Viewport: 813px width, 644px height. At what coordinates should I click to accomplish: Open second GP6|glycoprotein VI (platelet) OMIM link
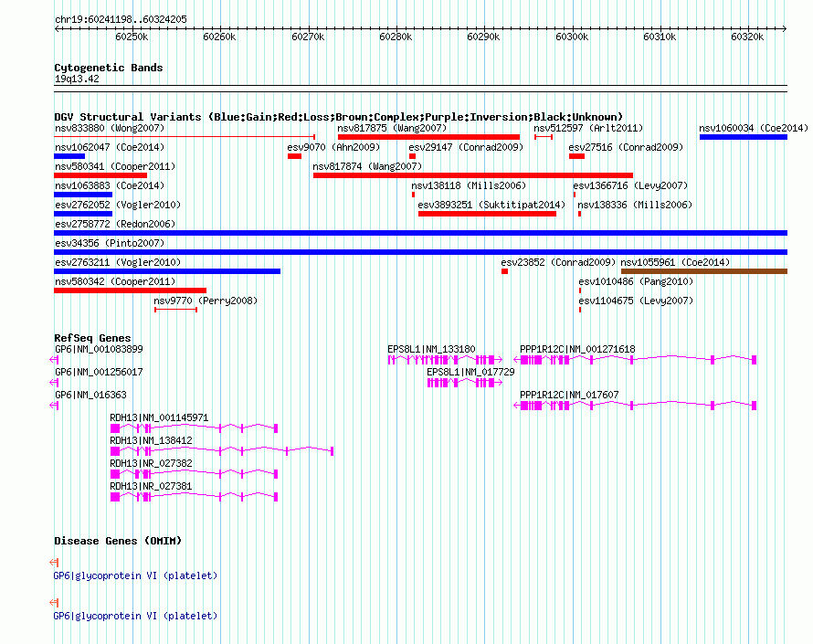(x=135, y=616)
